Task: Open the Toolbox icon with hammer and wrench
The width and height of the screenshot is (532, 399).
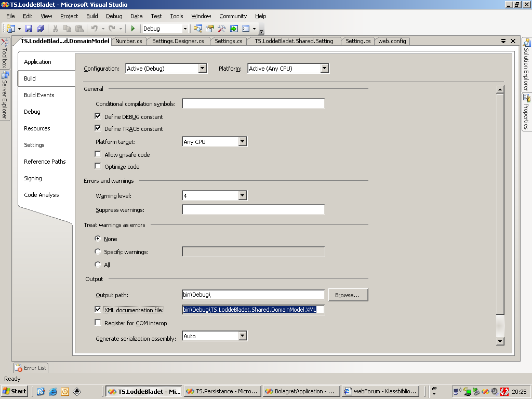Action: click(x=221, y=29)
